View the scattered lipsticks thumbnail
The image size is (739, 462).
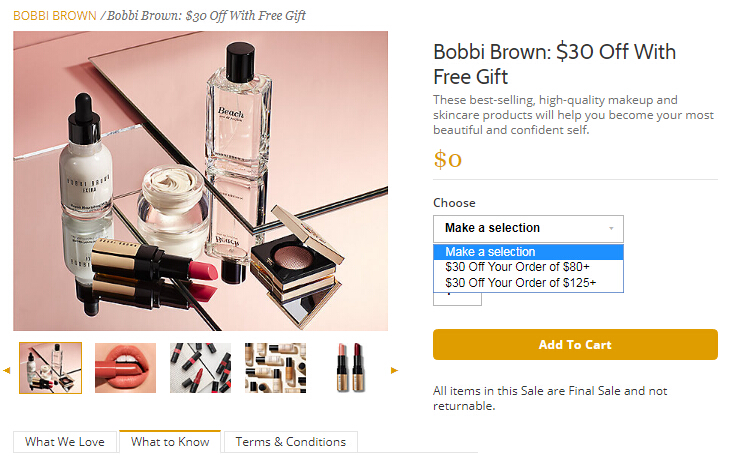pos(200,368)
